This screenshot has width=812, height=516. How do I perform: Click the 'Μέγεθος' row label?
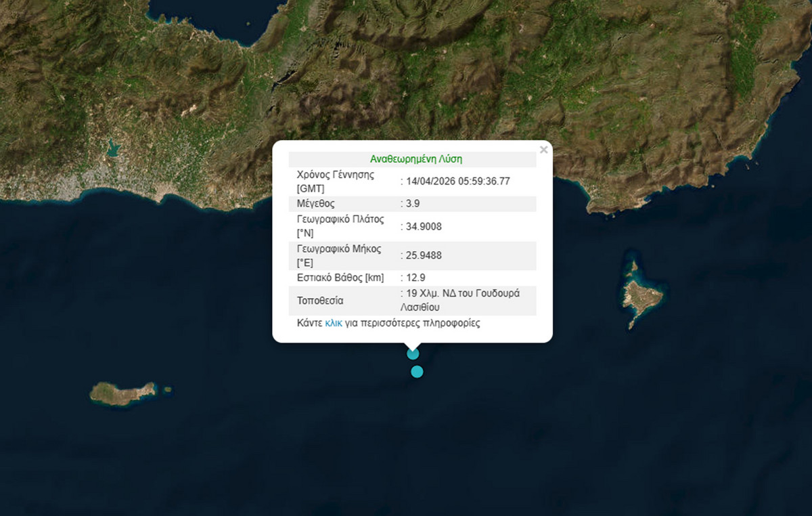pyautogui.click(x=315, y=204)
